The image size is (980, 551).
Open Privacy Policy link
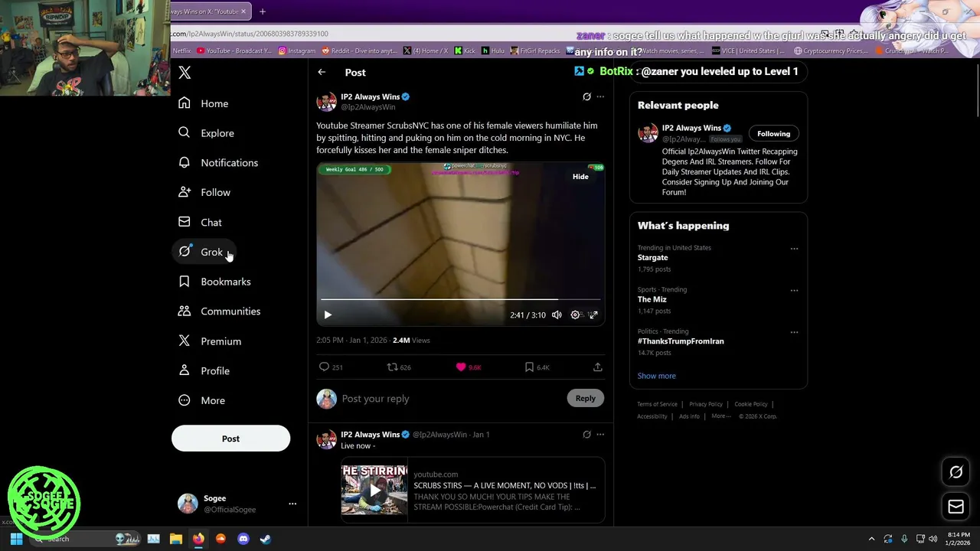click(706, 404)
